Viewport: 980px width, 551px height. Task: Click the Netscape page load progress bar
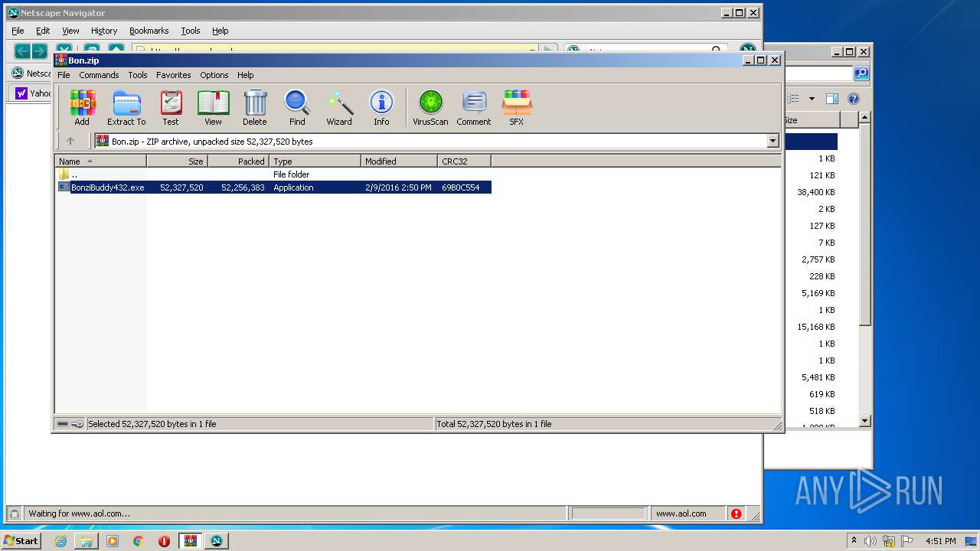click(609, 514)
